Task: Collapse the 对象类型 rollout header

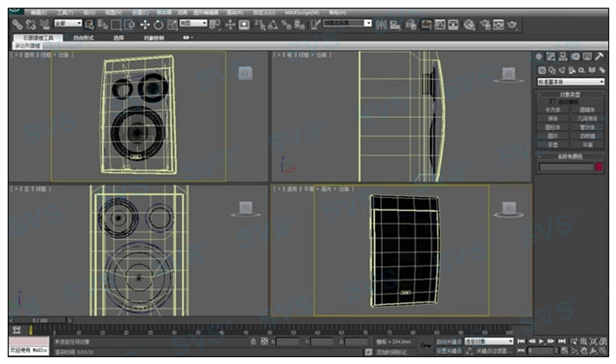Action: point(571,93)
